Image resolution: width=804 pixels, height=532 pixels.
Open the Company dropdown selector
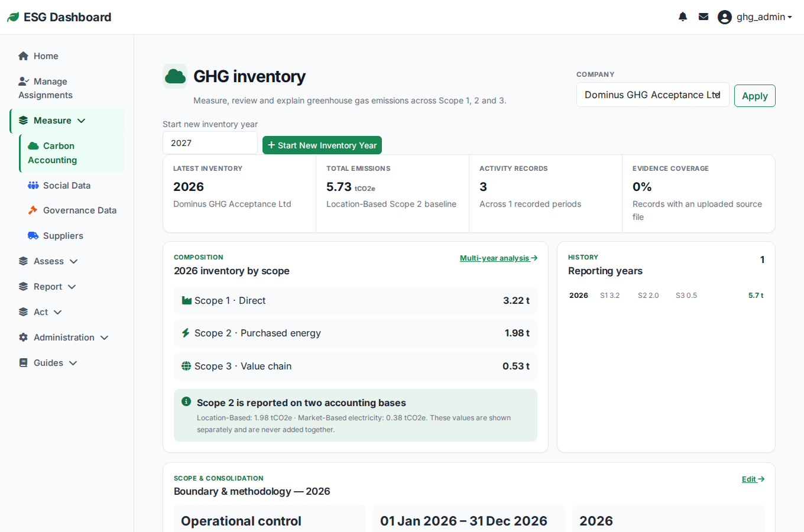coord(653,95)
